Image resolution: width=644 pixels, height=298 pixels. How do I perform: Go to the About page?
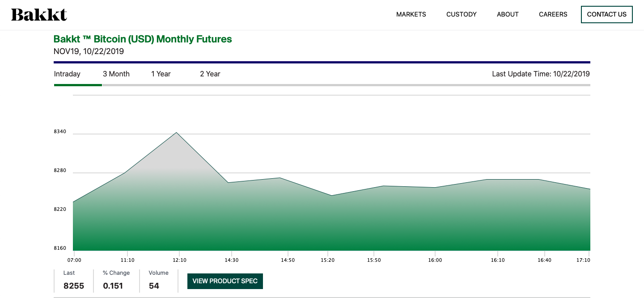(x=508, y=14)
